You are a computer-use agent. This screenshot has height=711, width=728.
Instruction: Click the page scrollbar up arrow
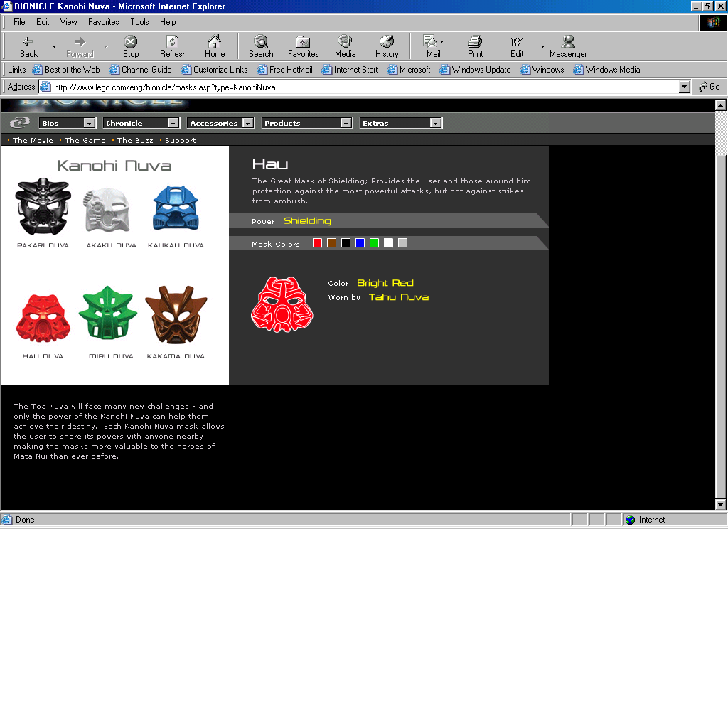click(x=721, y=105)
